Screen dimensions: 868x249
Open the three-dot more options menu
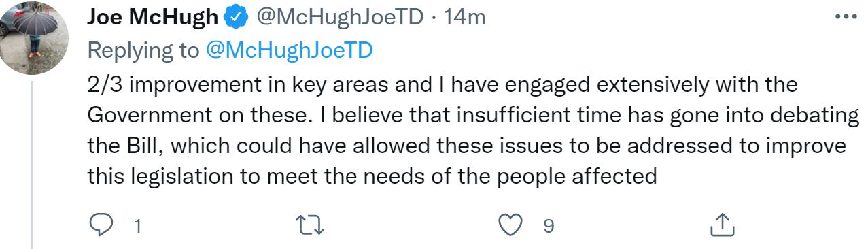[846, 18]
